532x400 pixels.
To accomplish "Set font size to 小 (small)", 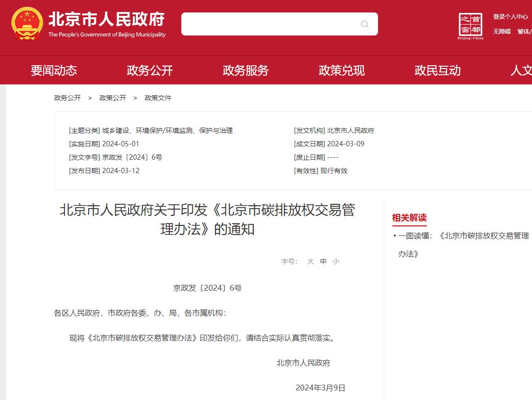I will pyautogui.click(x=336, y=261).
